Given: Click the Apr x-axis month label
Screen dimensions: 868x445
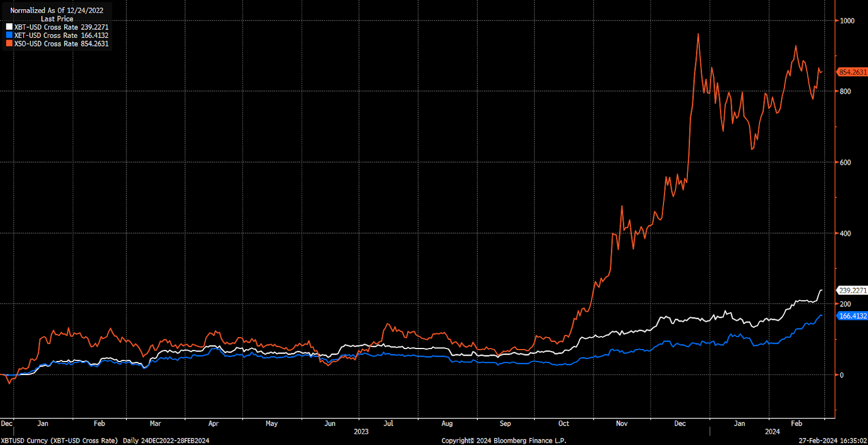Looking at the screenshot, I should pos(213,423).
